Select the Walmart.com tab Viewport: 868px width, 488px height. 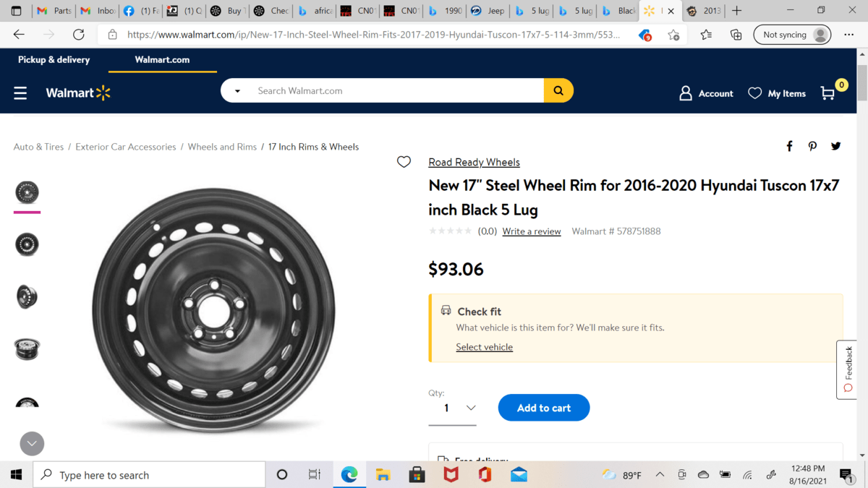162,59
